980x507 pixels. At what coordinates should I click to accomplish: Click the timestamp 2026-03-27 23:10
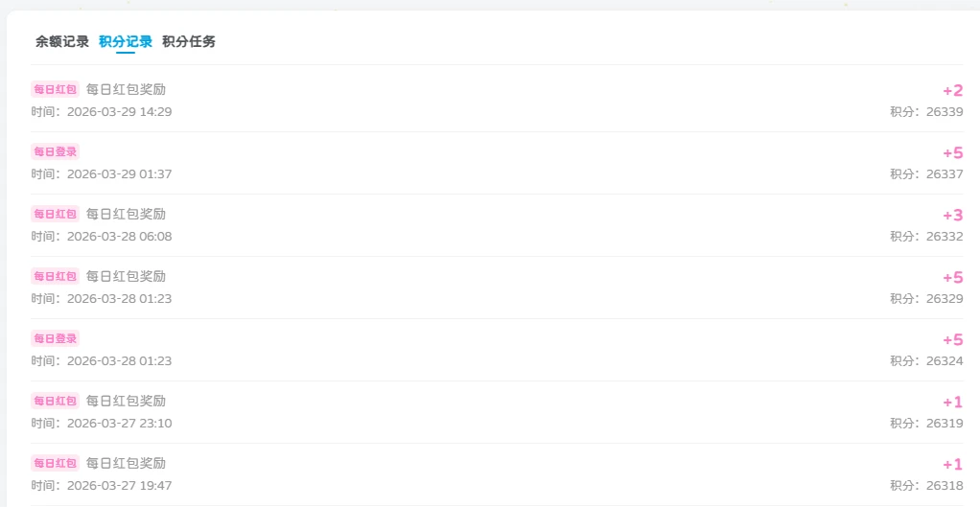click(x=119, y=424)
